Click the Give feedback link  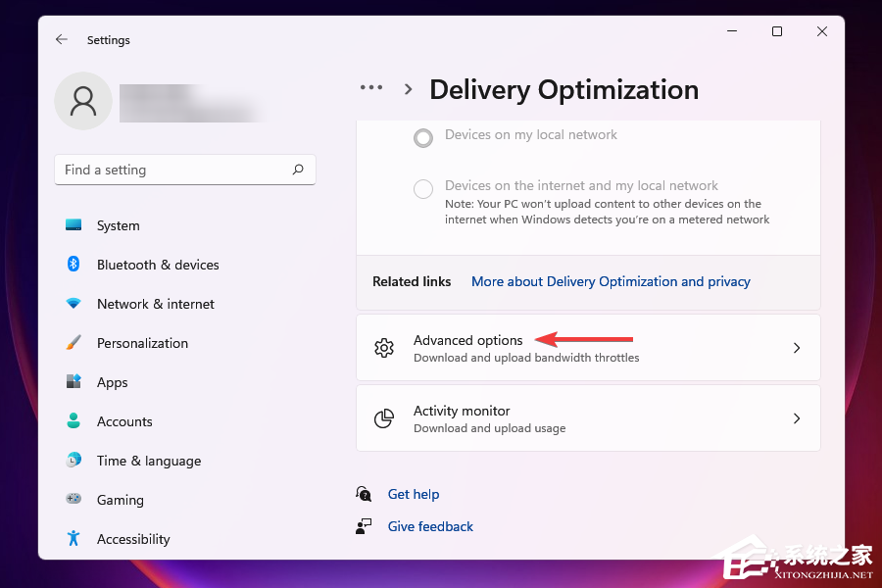pyautogui.click(x=430, y=526)
